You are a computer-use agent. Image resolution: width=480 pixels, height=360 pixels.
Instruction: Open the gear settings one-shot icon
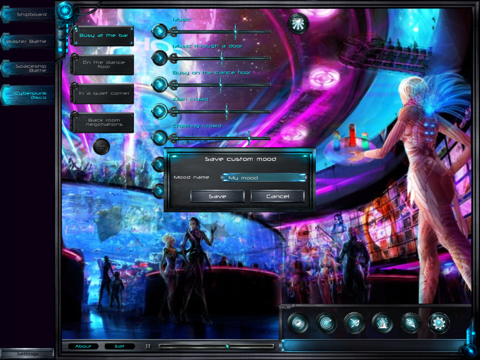click(x=439, y=322)
